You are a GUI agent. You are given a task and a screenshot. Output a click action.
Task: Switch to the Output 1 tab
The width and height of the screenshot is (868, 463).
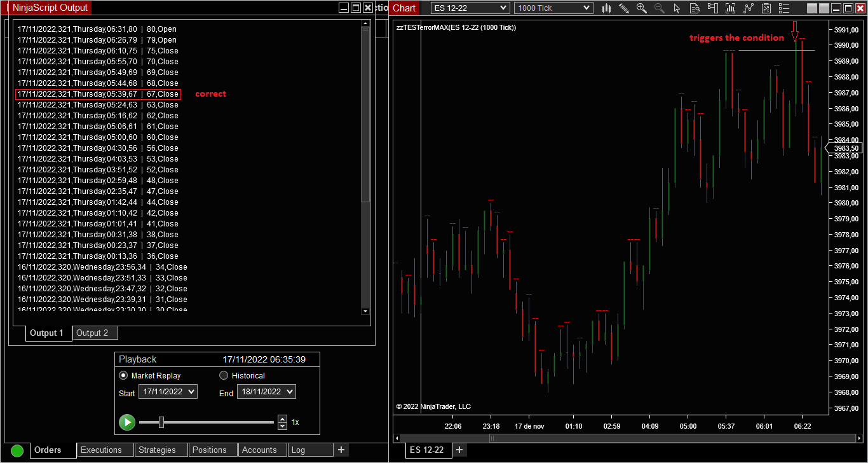[47, 333]
